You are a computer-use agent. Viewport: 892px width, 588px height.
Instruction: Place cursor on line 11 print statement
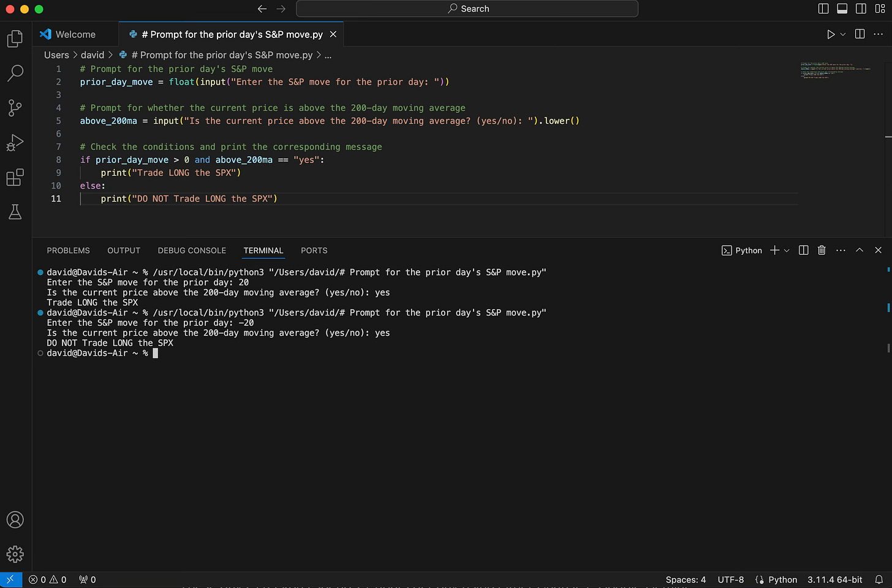[x=189, y=198]
